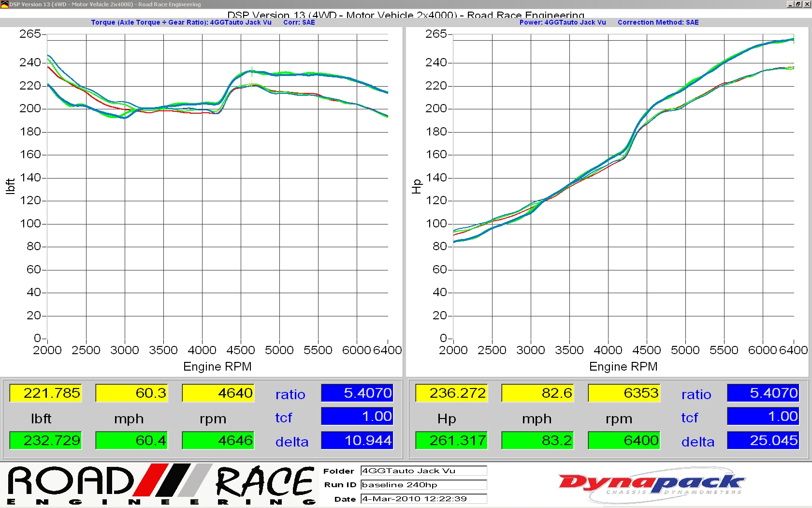Click the 'Correction Method: SAE' label on power chart
The width and height of the screenshot is (812, 508).
[658, 22]
